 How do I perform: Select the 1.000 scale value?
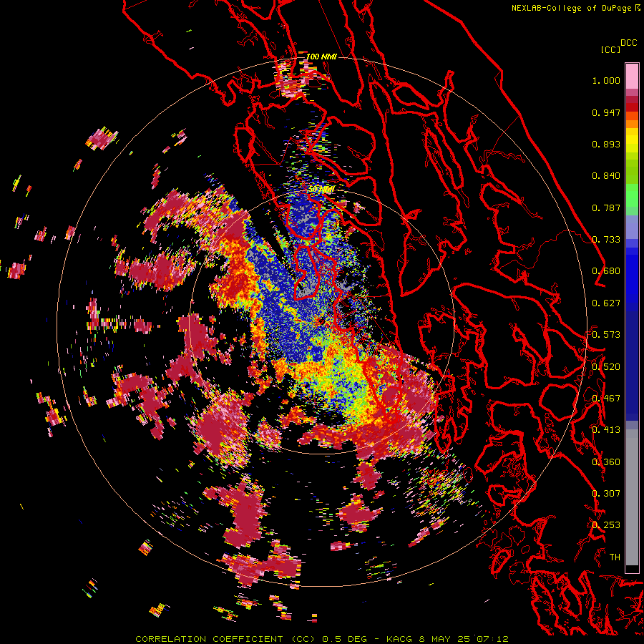tap(606, 80)
